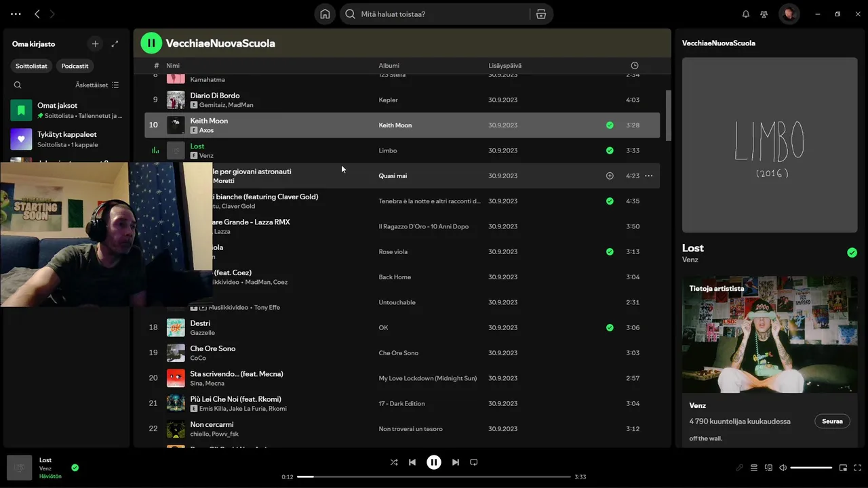Sort by the # column header
The width and height of the screenshot is (868, 488).
click(x=157, y=66)
